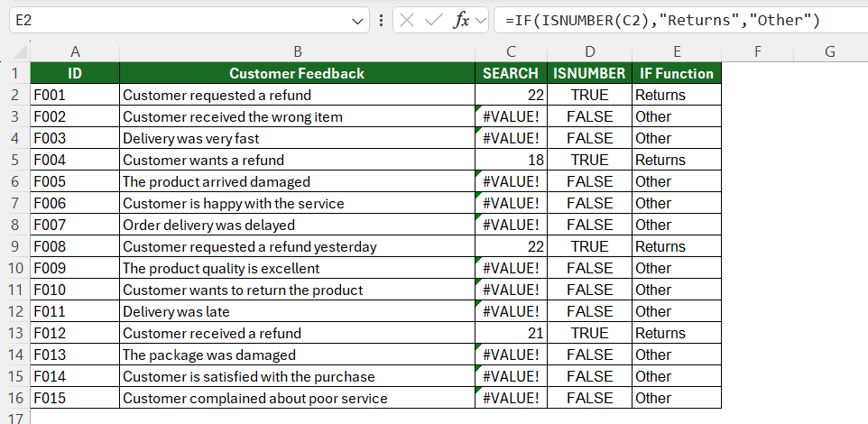Click the Name Box showing E2

click(189, 21)
